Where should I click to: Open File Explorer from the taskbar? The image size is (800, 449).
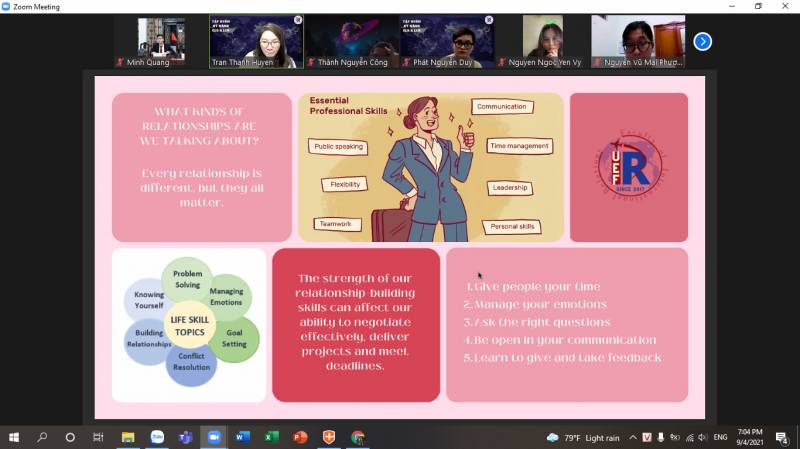pyautogui.click(x=128, y=437)
